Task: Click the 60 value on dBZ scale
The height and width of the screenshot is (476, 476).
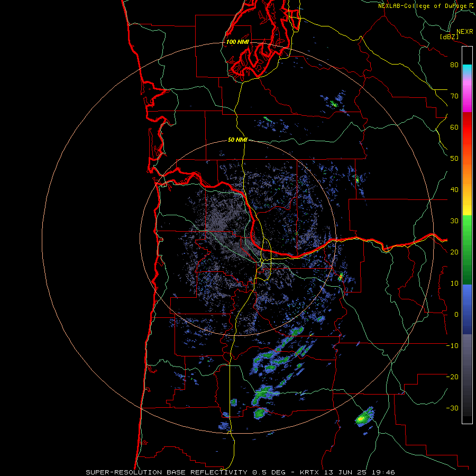Action: 454,127
